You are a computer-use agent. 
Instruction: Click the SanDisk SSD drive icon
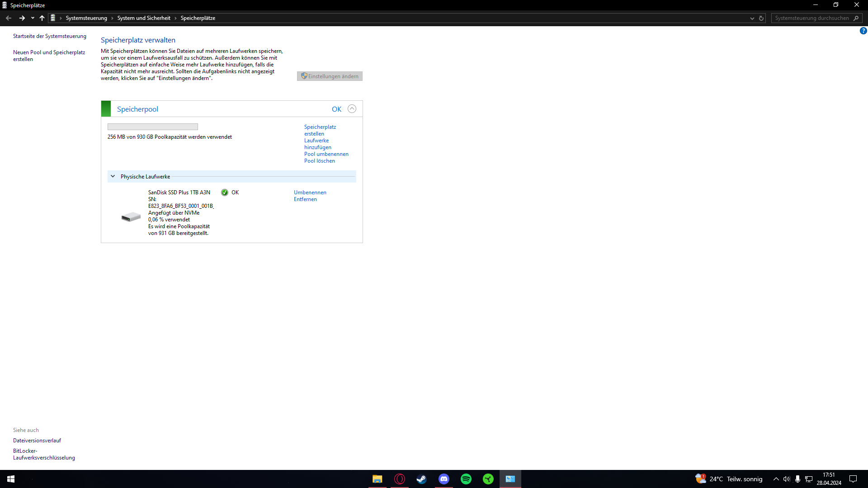(131, 217)
